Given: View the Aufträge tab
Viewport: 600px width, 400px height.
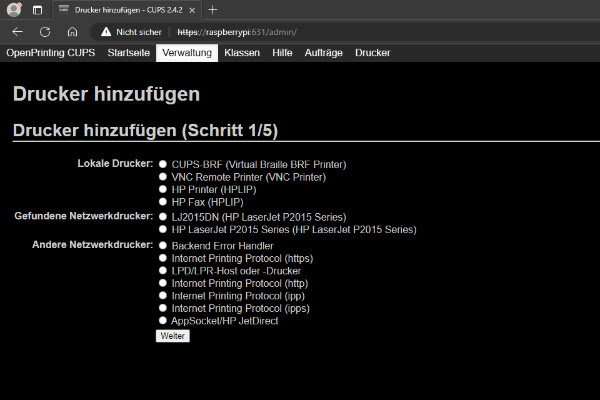Looking at the screenshot, I should pos(323,53).
